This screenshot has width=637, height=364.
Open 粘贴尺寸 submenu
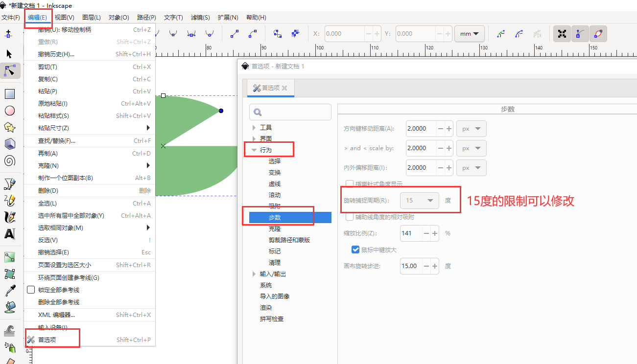pos(89,128)
